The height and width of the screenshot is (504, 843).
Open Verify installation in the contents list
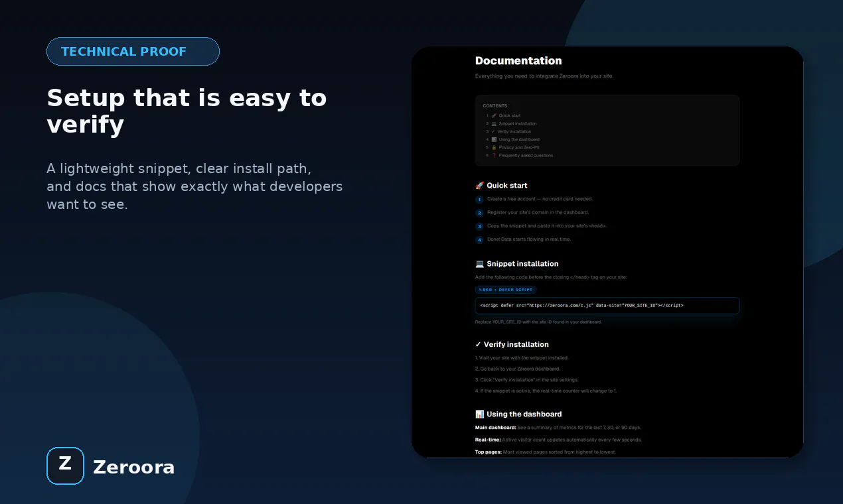[x=515, y=132]
